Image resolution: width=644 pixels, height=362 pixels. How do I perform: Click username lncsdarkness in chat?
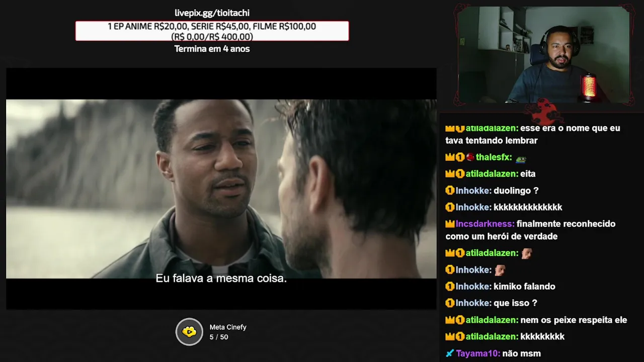point(485,224)
